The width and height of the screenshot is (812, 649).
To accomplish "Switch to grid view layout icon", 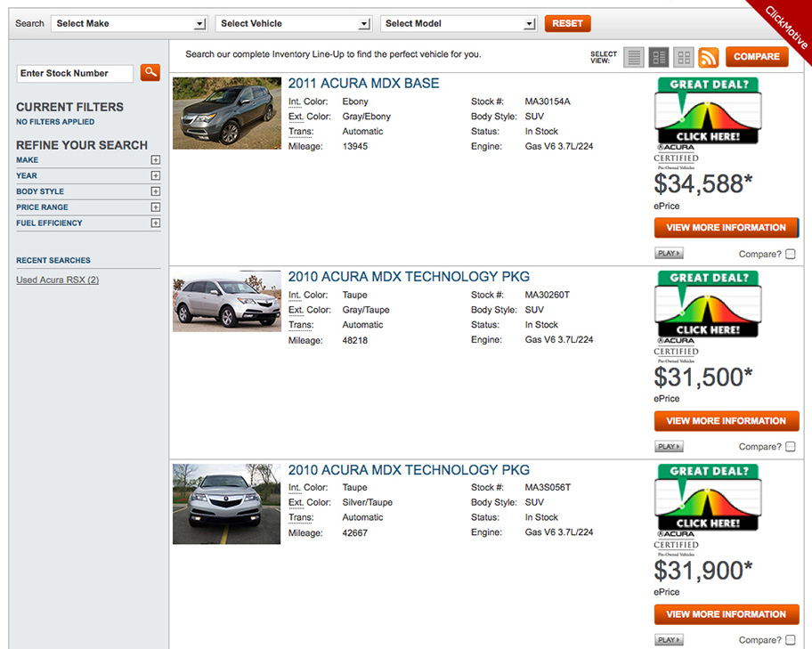I will (x=684, y=57).
